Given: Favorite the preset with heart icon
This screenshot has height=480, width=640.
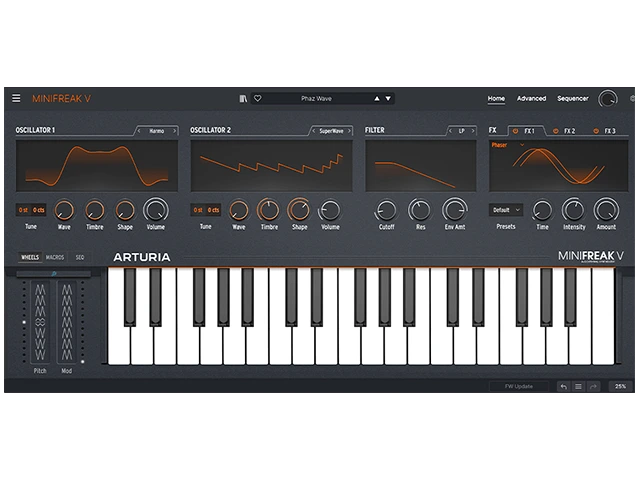Looking at the screenshot, I should [258, 98].
